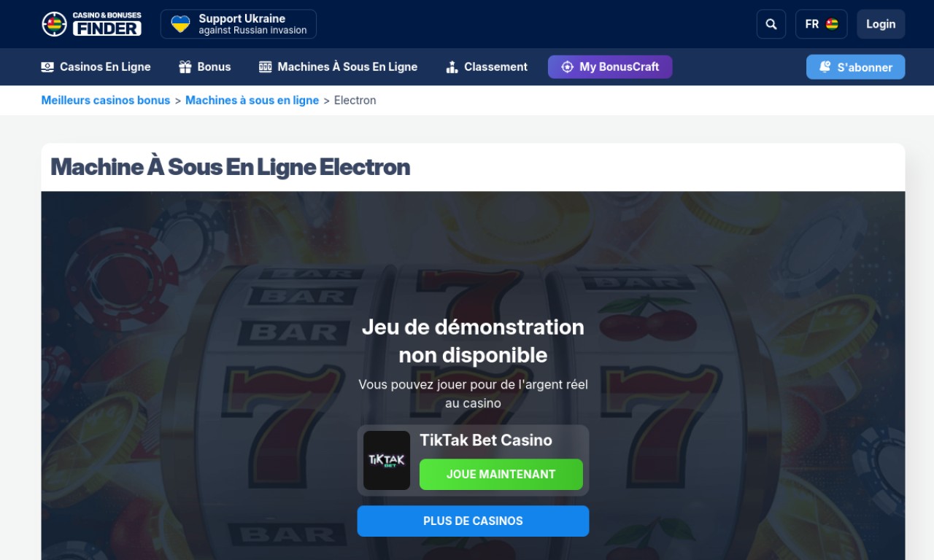Click the TikTak Bet casino logo thumbnail
Screen dimensions: 934x560
pos(387,460)
